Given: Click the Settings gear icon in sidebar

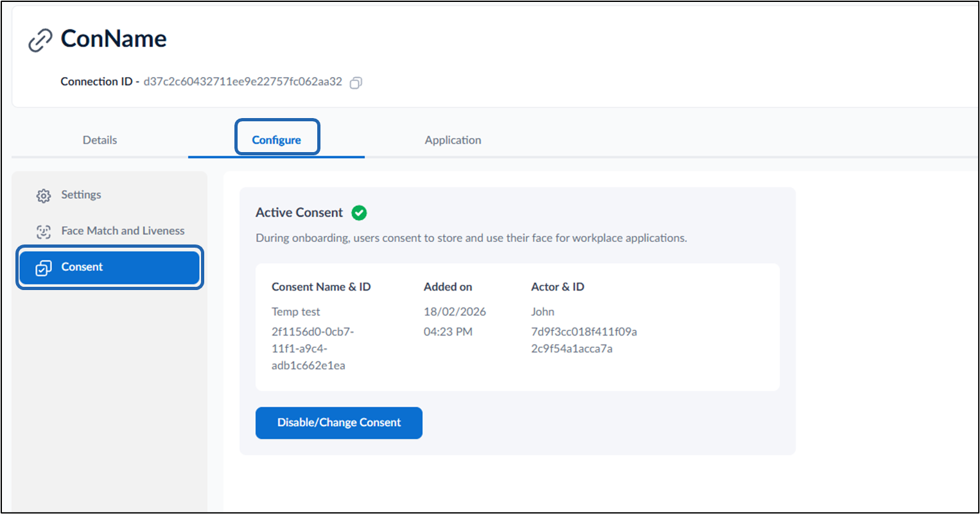Looking at the screenshot, I should tap(43, 196).
